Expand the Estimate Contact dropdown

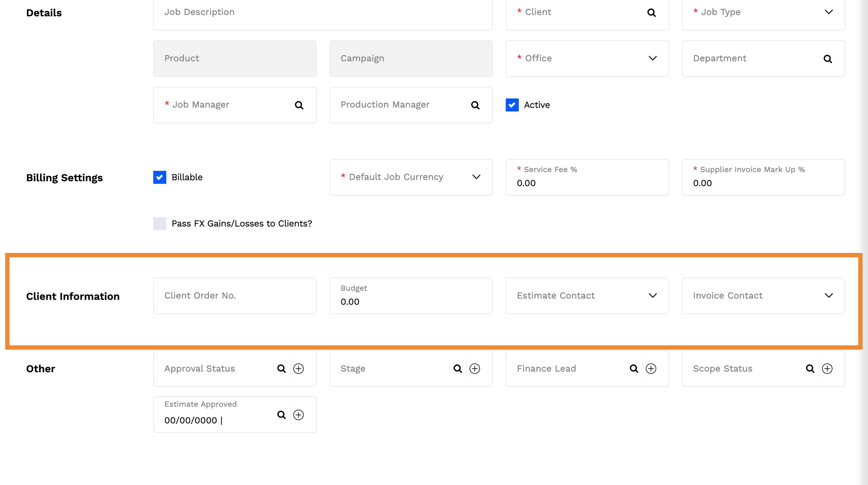[652, 295]
